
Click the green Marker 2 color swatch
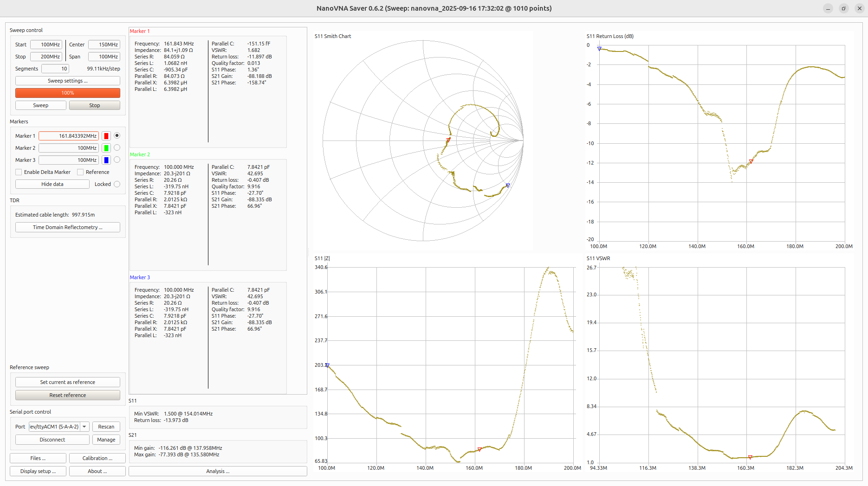(x=106, y=148)
